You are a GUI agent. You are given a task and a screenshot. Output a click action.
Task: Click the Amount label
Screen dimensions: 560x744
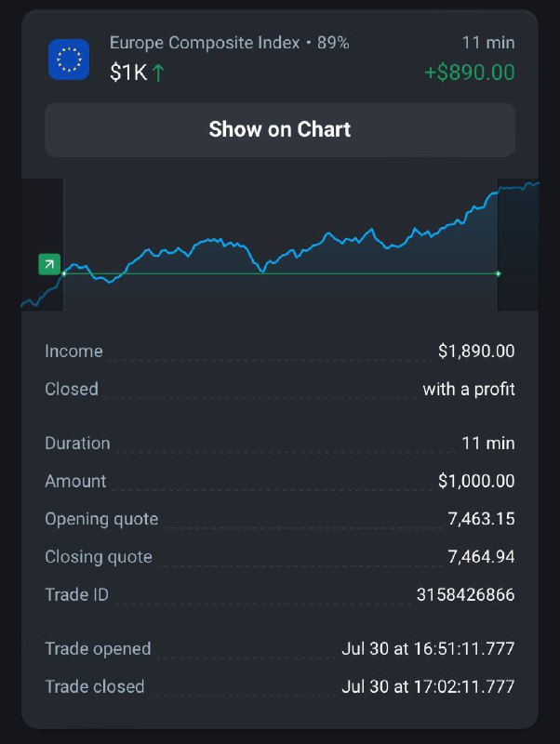tap(75, 481)
